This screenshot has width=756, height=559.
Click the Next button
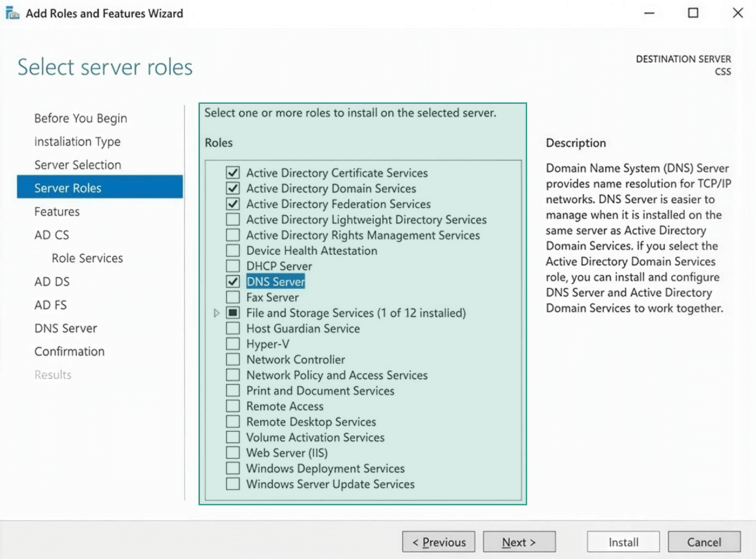(x=518, y=542)
